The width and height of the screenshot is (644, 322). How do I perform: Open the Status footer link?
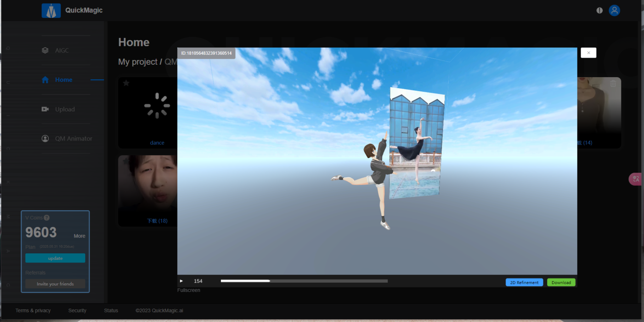(111, 310)
